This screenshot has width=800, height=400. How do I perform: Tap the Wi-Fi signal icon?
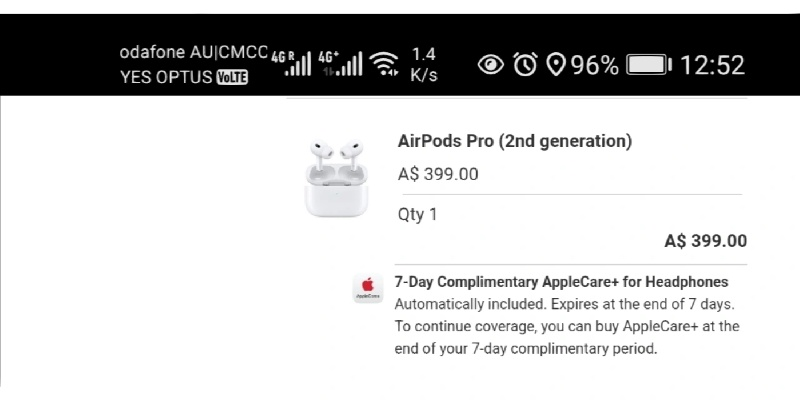tap(383, 65)
